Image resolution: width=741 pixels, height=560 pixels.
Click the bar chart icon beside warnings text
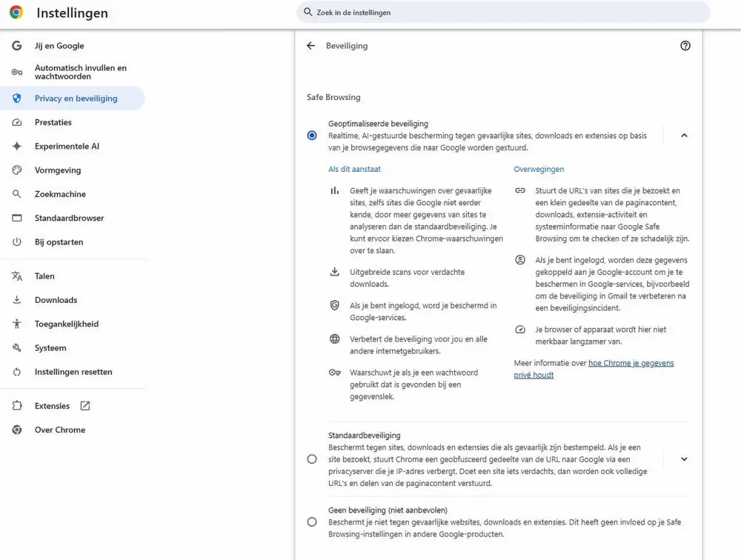[335, 190]
